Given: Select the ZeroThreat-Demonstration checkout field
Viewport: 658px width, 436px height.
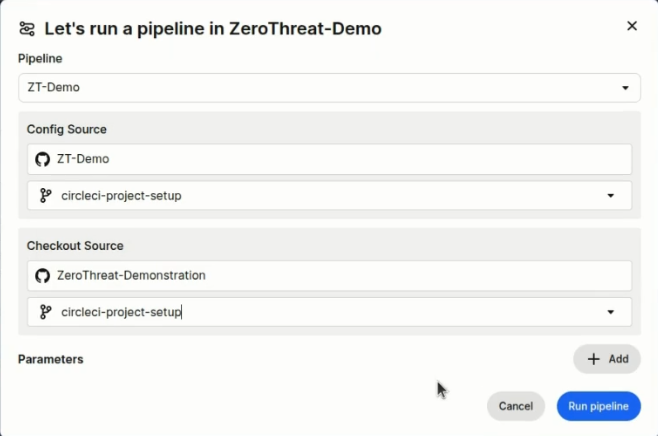Looking at the screenshot, I should pyautogui.click(x=329, y=275).
